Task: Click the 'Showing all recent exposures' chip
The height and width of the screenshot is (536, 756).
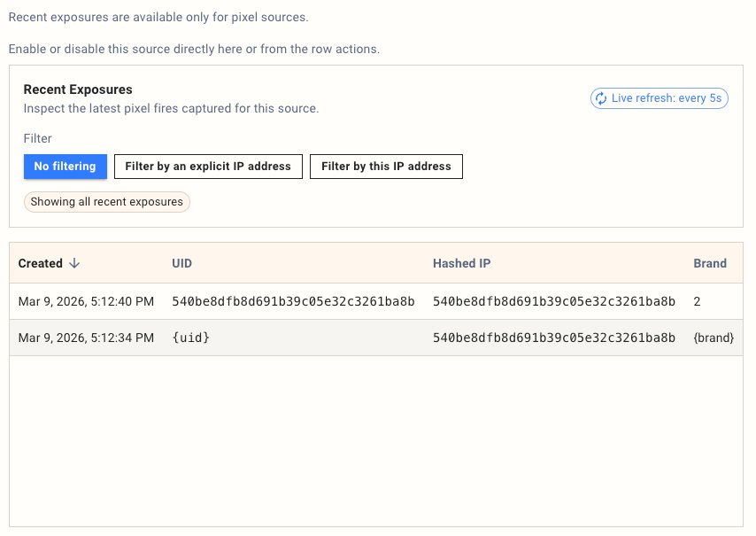Action: pos(107,202)
